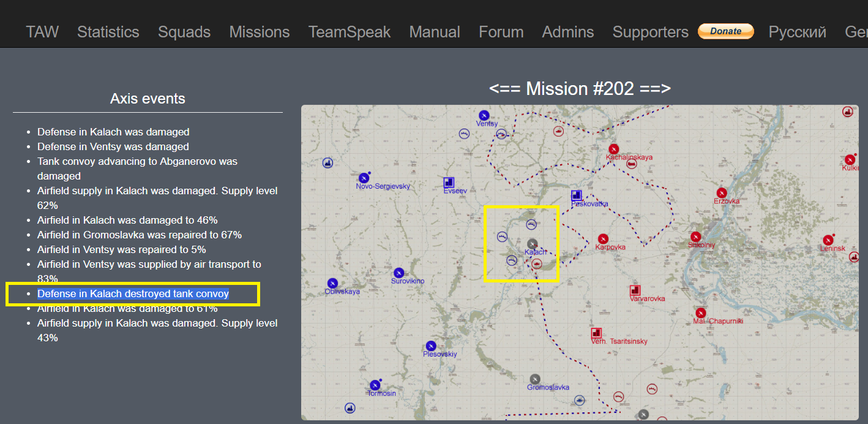868x424 pixels.
Task: Click the Novo-Sergievsky map label
Action: tap(383, 186)
